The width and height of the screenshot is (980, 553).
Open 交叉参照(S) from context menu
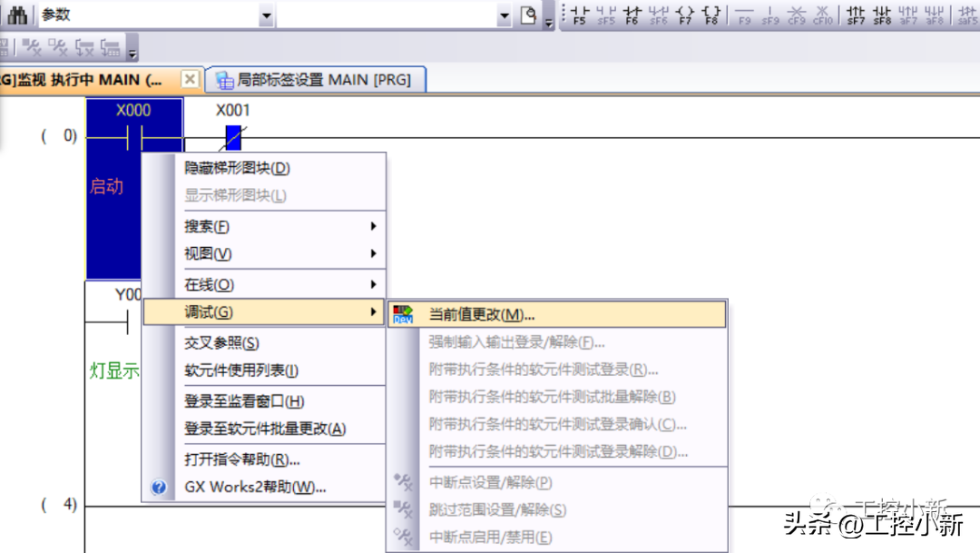point(222,343)
